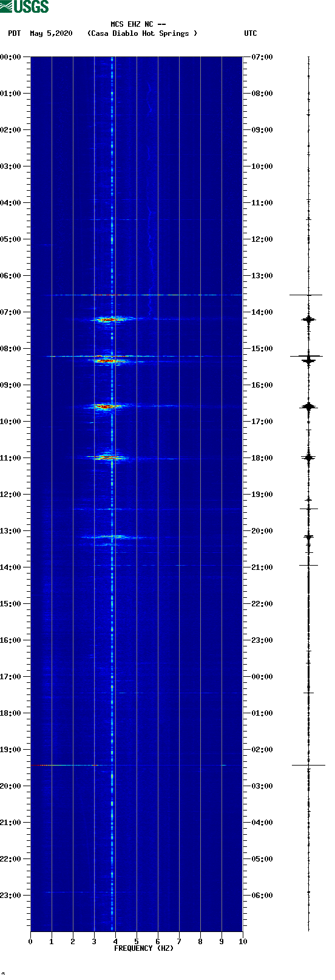Image resolution: width=335 pixels, height=980 pixels.
Task: Click the broadband spectrogram line near 06:30 PDT
Action: pos(146,295)
